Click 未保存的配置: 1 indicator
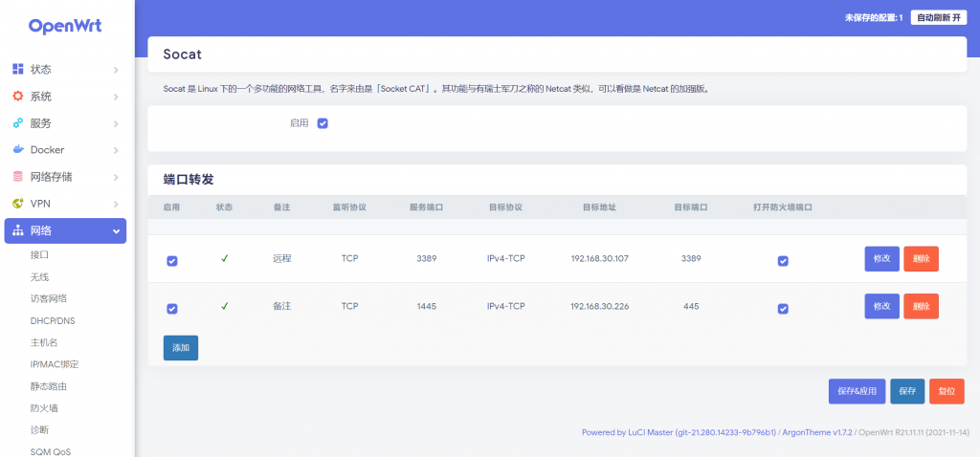This screenshot has height=457, width=980. [875, 18]
